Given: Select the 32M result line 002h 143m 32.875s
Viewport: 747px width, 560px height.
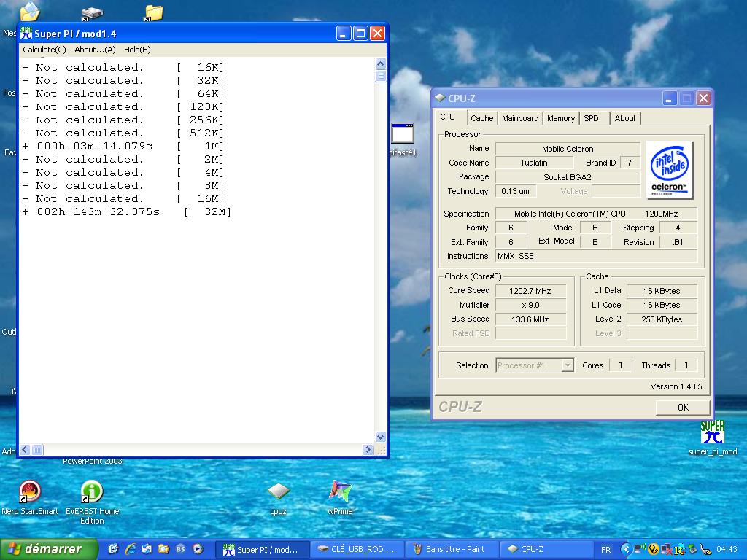Looking at the screenshot, I should (126, 212).
